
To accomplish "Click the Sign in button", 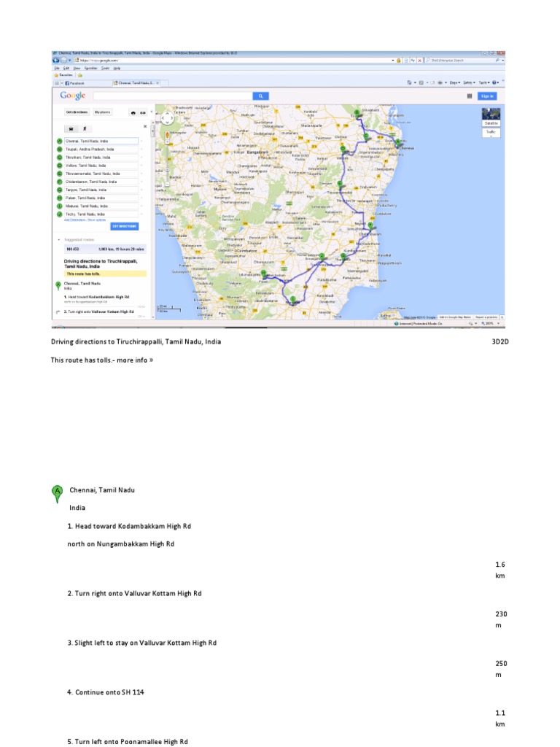I will (486, 96).
